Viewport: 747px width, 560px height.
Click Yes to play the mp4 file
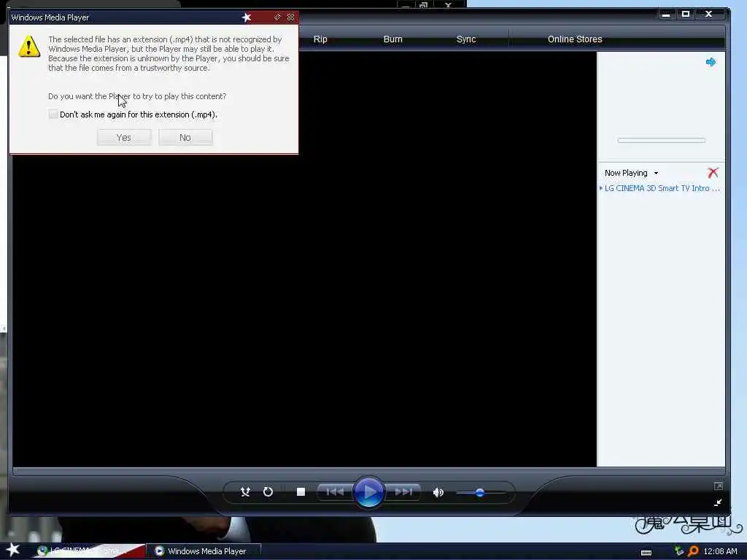click(x=124, y=138)
